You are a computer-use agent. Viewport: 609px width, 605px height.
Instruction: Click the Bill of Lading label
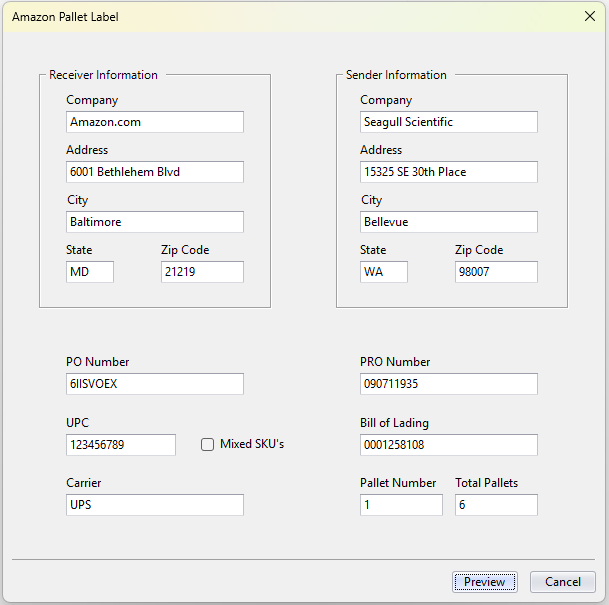coord(394,422)
